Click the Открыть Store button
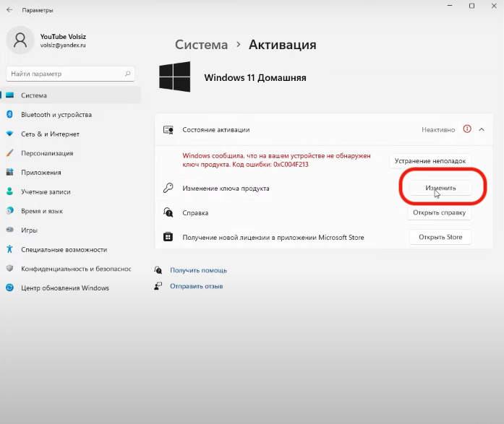The width and height of the screenshot is (504, 424). (x=440, y=237)
